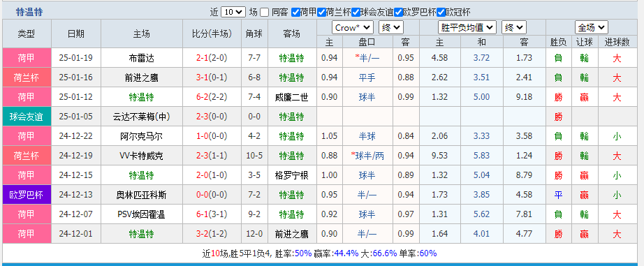Click the date 24-12-13
Screen dimensions: 644x266
(76, 195)
